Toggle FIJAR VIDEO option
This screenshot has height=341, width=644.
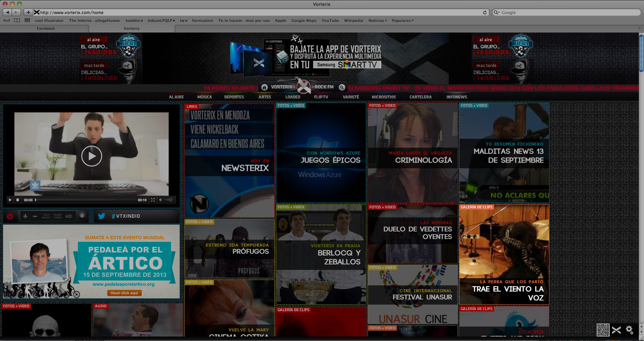[x=58, y=216]
